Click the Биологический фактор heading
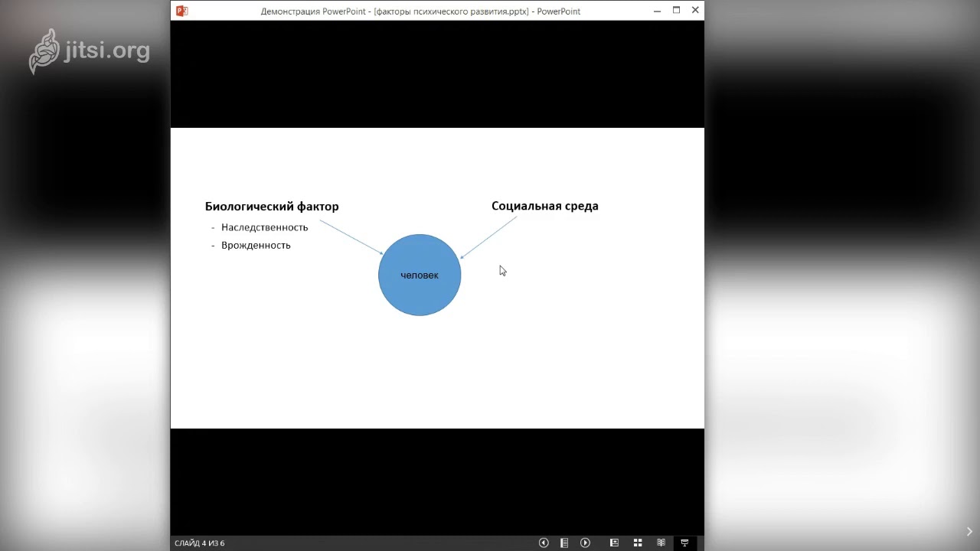980x551 pixels. pos(272,207)
